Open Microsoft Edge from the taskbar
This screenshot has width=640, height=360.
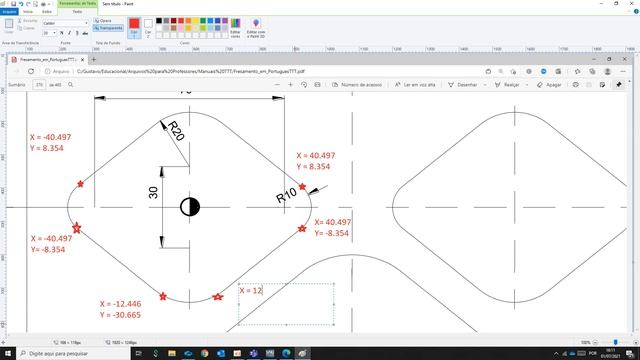coord(286,353)
